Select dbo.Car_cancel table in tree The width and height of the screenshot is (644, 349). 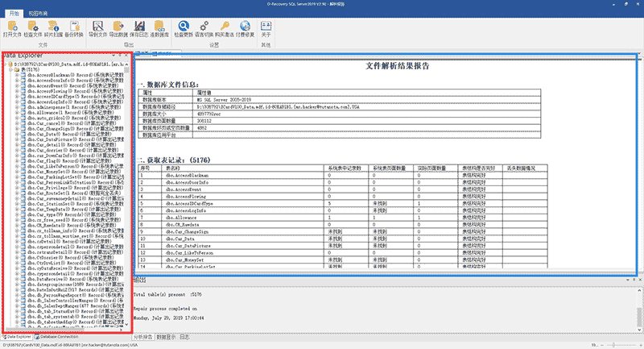coord(72,123)
